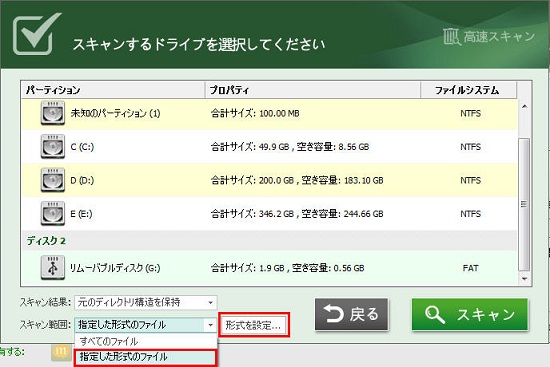550x367 pixels.
Task: Click the 高速スキャン icon in header
Action: pos(451,36)
